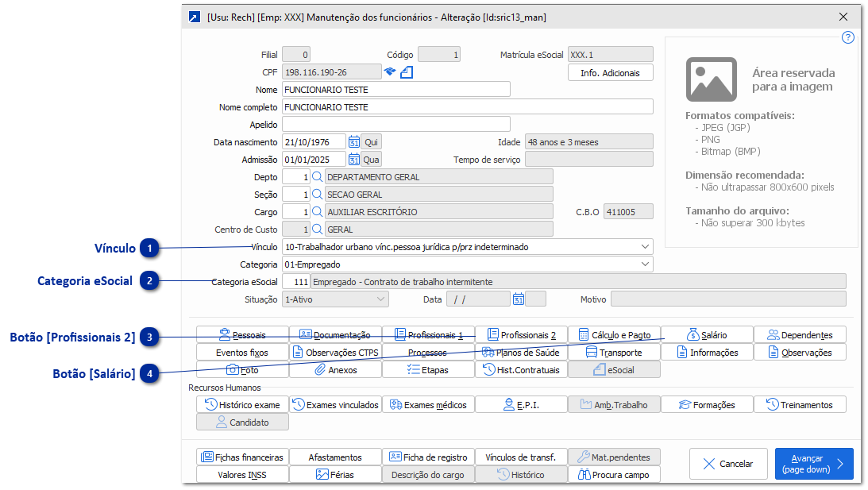This screenshot has height=490, width=868.
Task: Click the calendar icon beside Data nascimento
Action: 354,141
